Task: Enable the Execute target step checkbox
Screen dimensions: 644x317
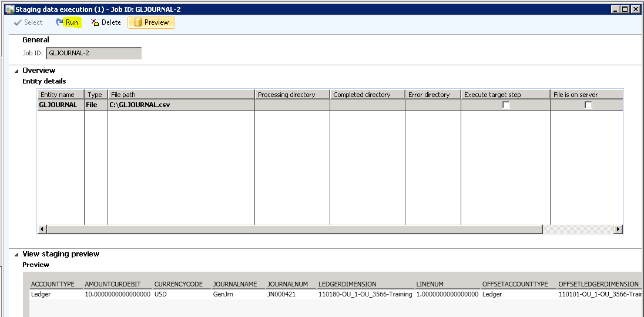Action: (x=505, y=105)
